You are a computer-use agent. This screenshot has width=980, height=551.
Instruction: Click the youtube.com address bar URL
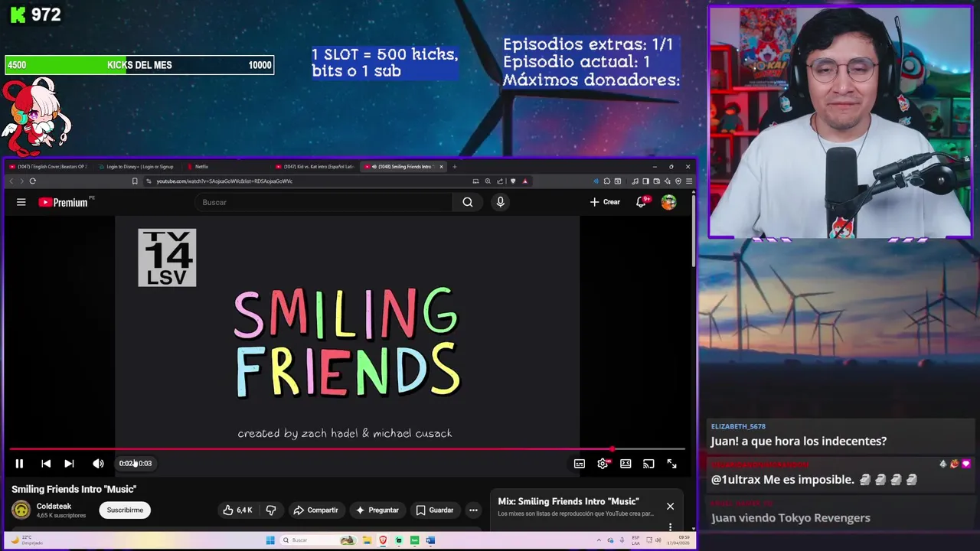pyautogui.click(x=224, y=181)
